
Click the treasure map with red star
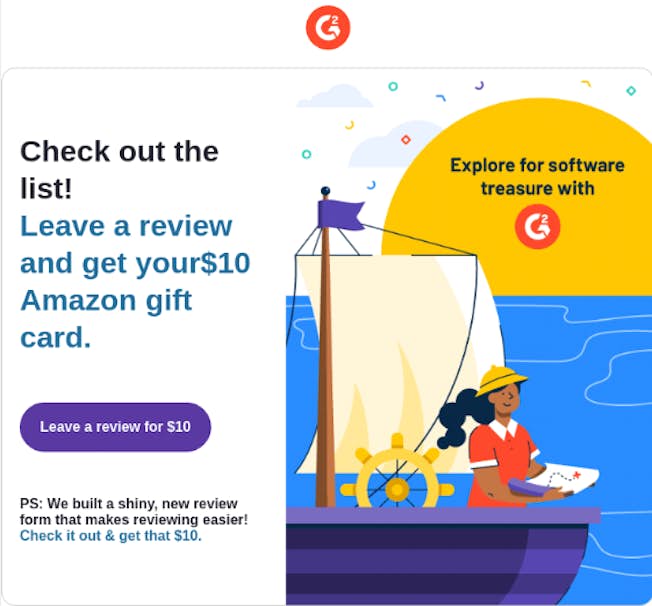(x=563, y=477)
